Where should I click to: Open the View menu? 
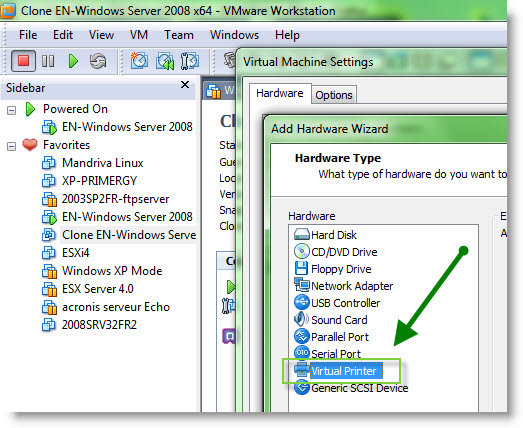click(101, 35)
